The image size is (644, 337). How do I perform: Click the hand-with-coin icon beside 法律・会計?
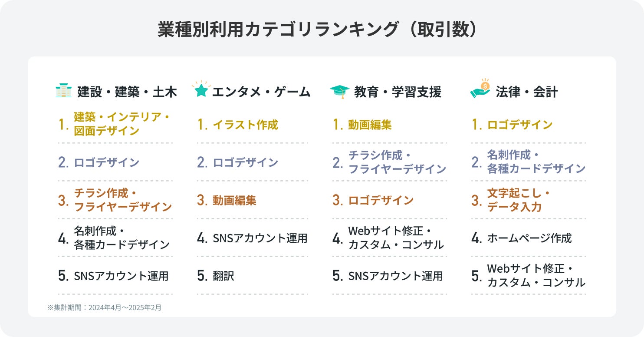[480, 89]
